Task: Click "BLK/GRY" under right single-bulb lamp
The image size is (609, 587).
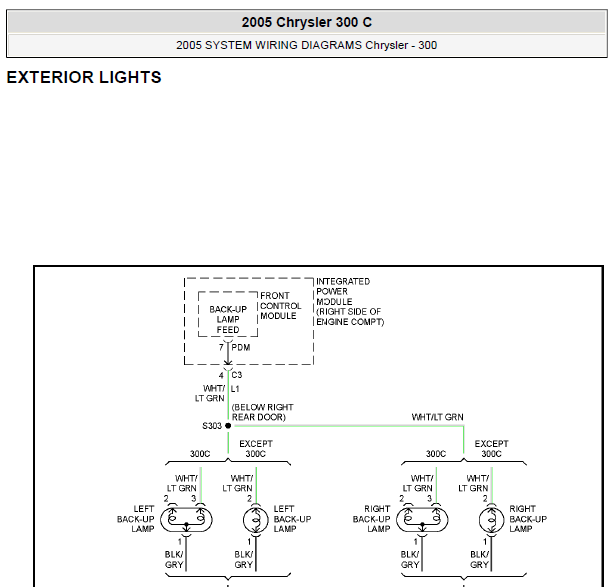Action: 479,559
